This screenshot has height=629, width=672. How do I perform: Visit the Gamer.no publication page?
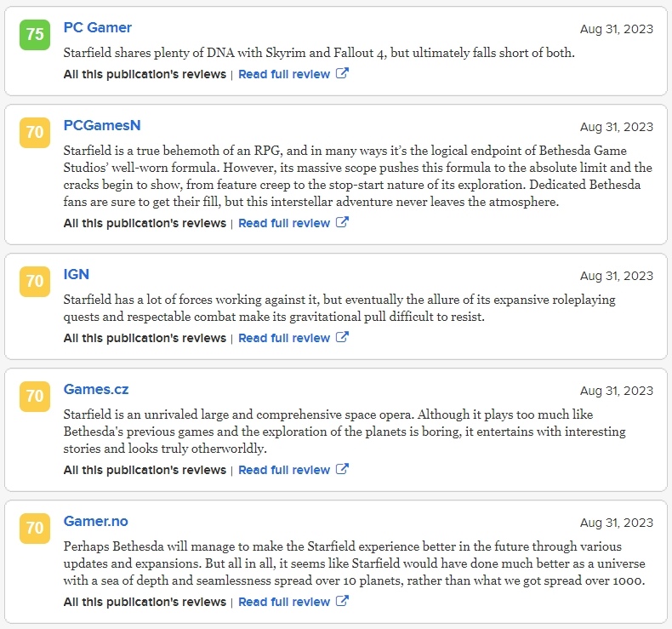(96, 521)
